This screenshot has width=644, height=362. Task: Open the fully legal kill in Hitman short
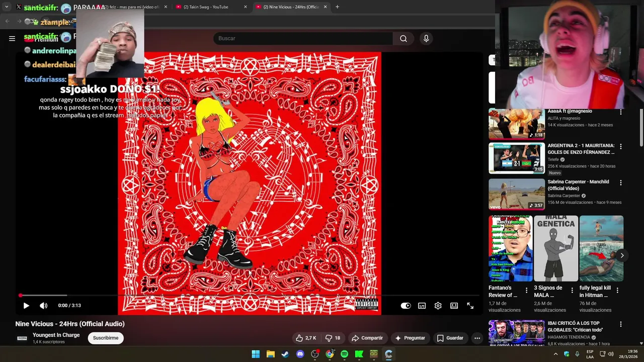pyautogui.click(x=601, y=248)
